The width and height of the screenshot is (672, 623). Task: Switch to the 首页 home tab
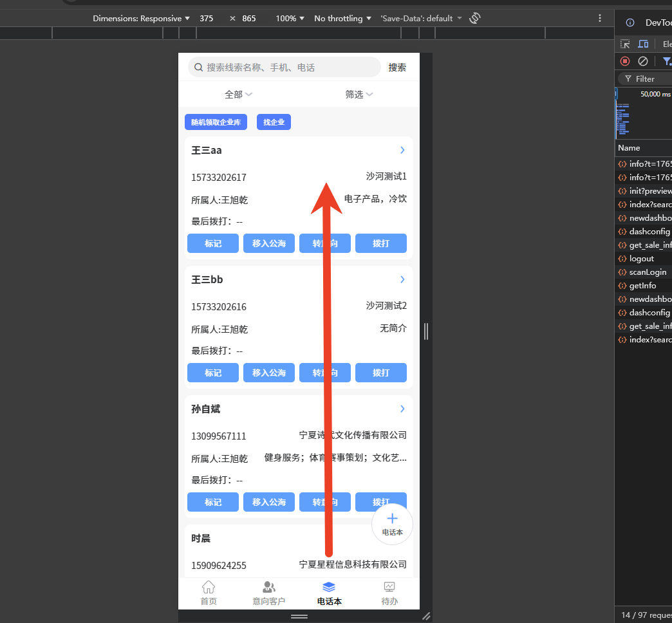209,593
